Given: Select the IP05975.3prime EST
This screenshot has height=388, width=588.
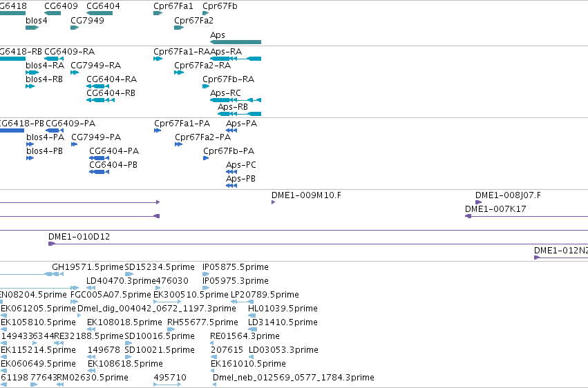Looking at the screenshot, I should point(206,288).
